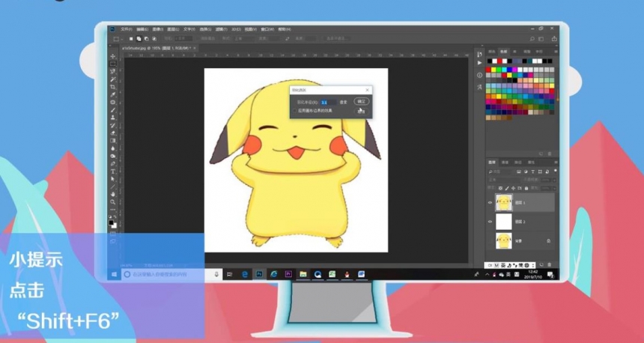Image resolution: width=644 pixels, height=343 pixels.
Task: Select the History Brush tool
Action: (113, 125)
